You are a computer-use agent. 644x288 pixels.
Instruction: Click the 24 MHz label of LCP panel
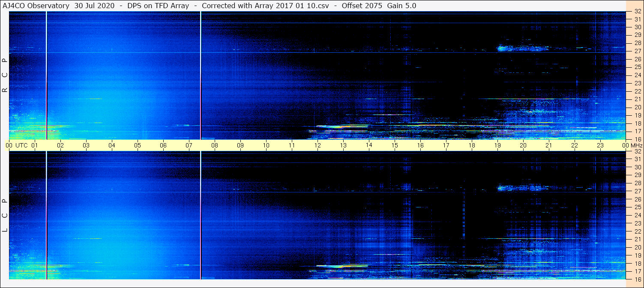638,215
